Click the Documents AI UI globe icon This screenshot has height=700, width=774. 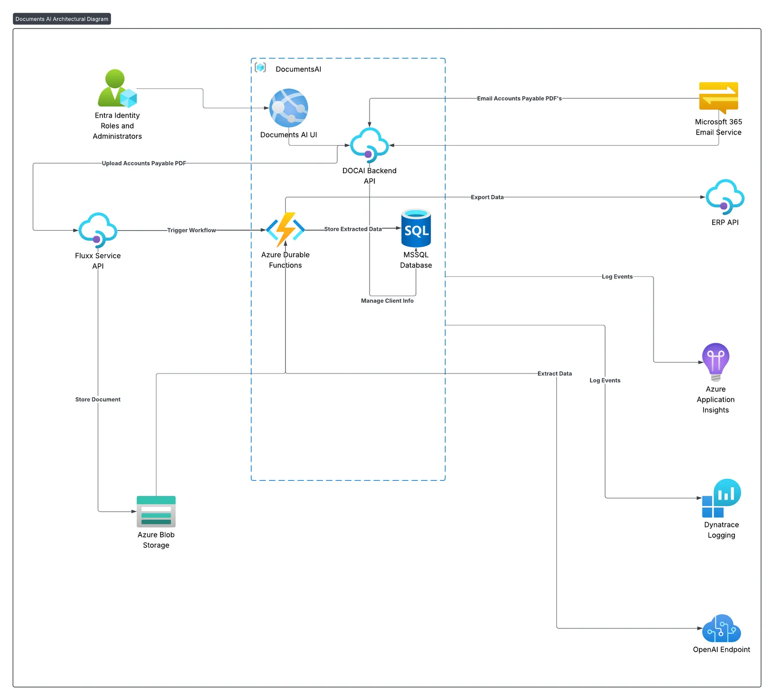click(289, 108)
